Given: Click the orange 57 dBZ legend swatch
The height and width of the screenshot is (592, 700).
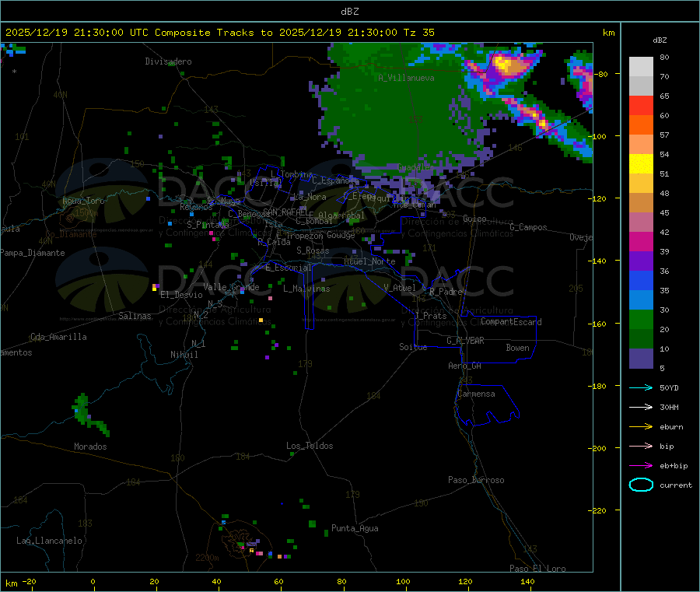Looking at the screenshot, I should 641,125.
